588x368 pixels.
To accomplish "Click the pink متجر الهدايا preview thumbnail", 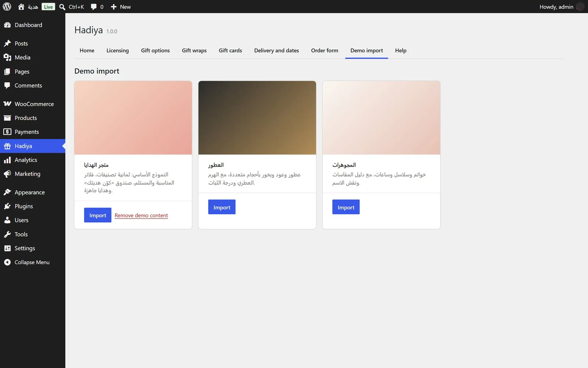I will tap(133, 118).
